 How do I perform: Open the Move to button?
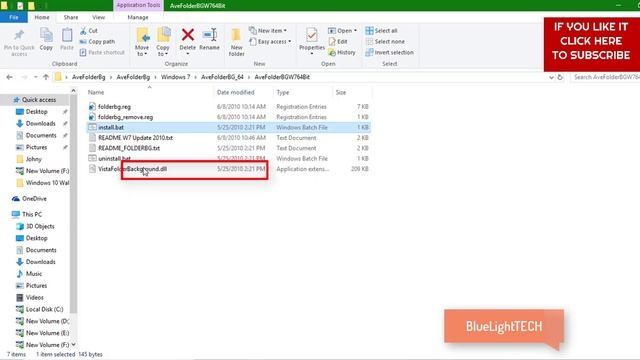tap(142, 42)
